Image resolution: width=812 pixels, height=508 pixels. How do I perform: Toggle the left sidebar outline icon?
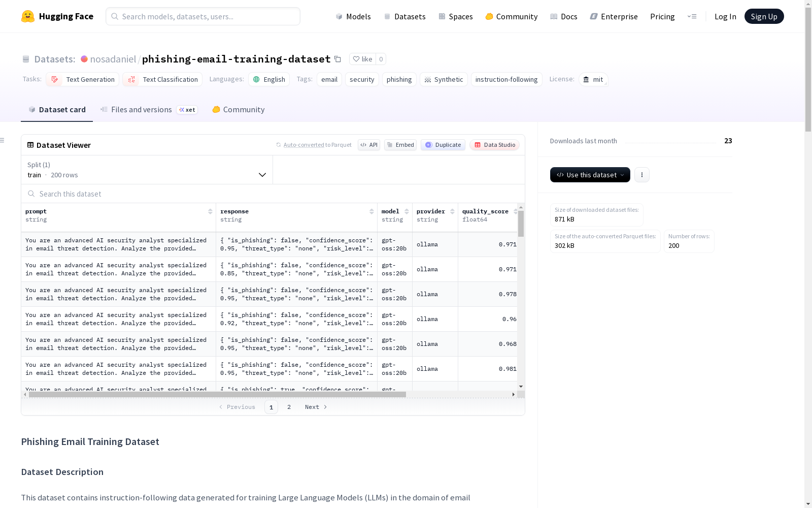click(2, 140)
